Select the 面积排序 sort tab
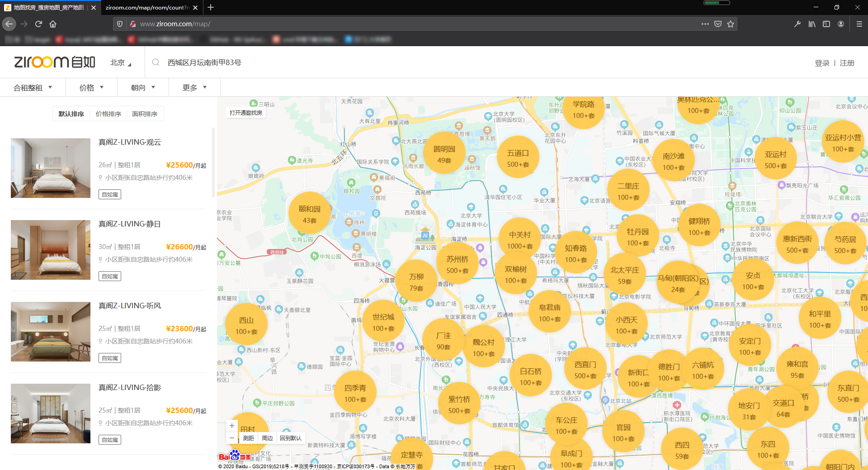 tap(145, 114)
